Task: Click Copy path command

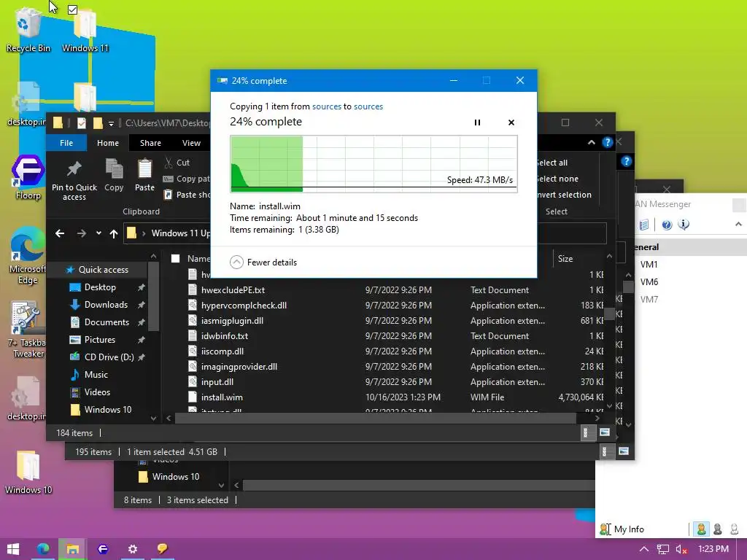Action: pyautogui.click(x=186, y=179)
